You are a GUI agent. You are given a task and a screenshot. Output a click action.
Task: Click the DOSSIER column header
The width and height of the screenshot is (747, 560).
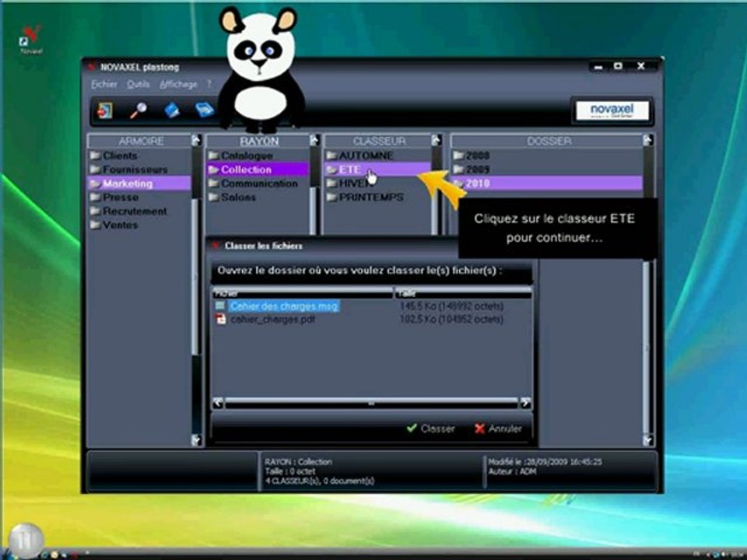[547, 141]
